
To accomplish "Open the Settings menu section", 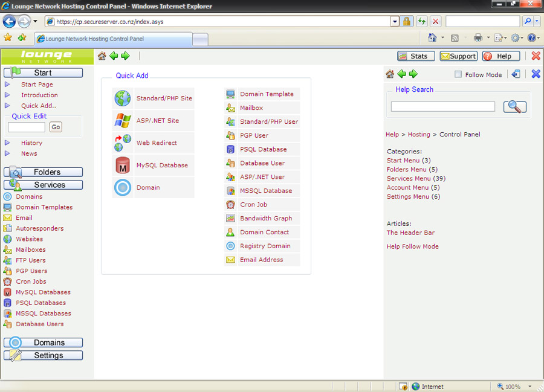I will tap(43, 355).
